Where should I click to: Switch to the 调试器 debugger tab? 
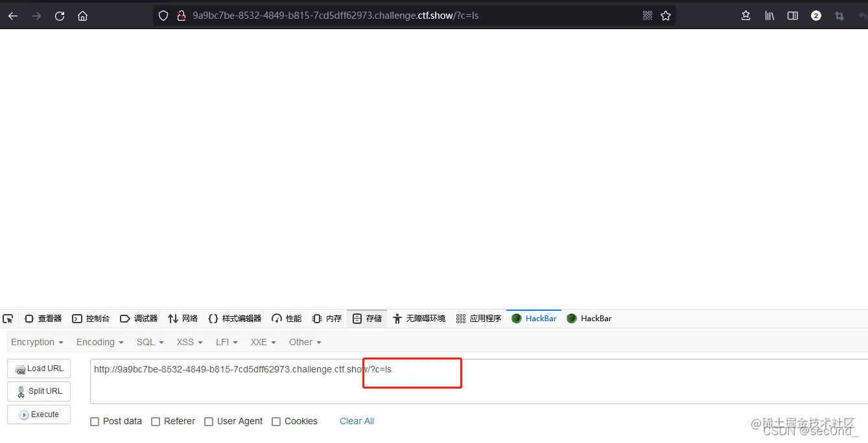[139, 319]
